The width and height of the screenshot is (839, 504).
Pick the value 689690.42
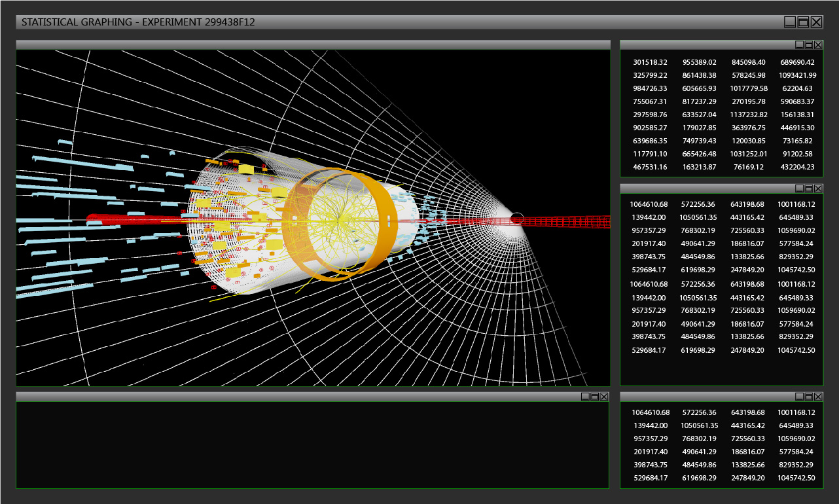(798, 62)
